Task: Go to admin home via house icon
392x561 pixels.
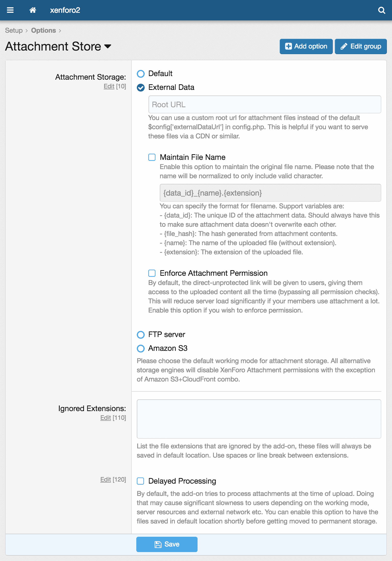Action: [33, 10]
